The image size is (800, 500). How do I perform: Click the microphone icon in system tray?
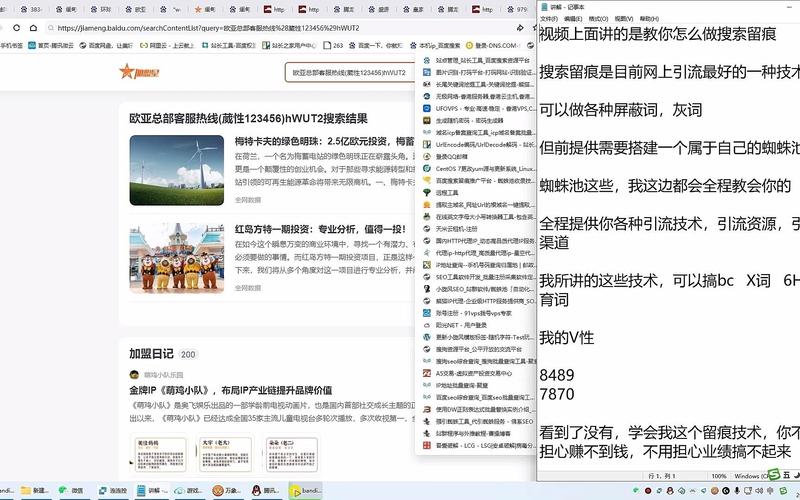coord(737,491)
